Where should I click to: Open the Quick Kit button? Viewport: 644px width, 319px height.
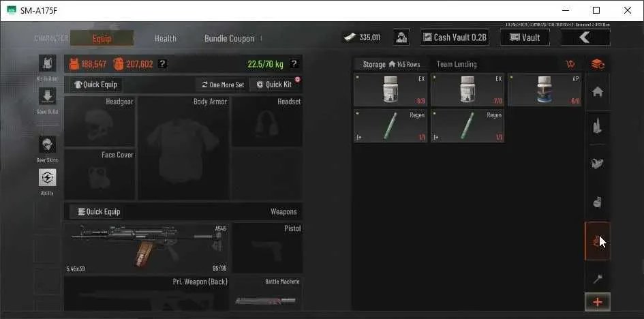(275, 85)
